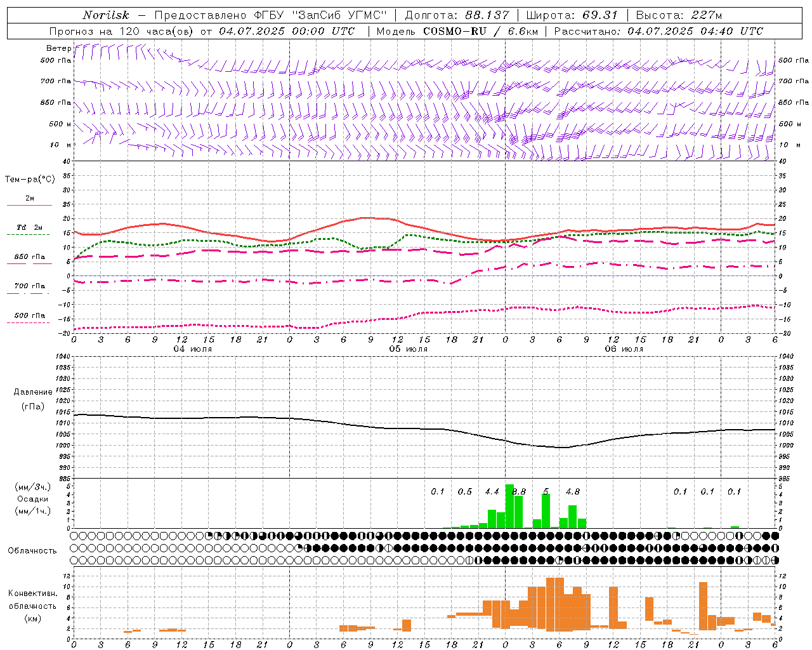The image size is (812, 650).
Task: Click the "0.5" three-hour precipitation value
Action: point(465,492)
